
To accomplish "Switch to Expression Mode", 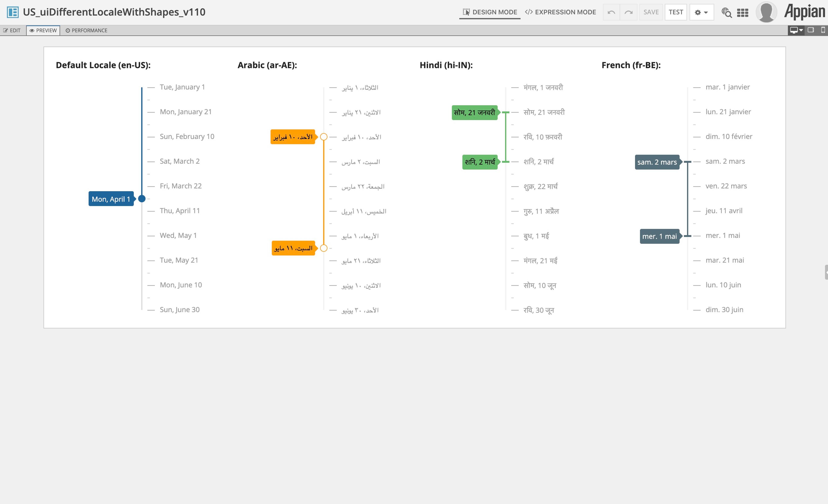I will pyautogui.click(x=560, y=12).
